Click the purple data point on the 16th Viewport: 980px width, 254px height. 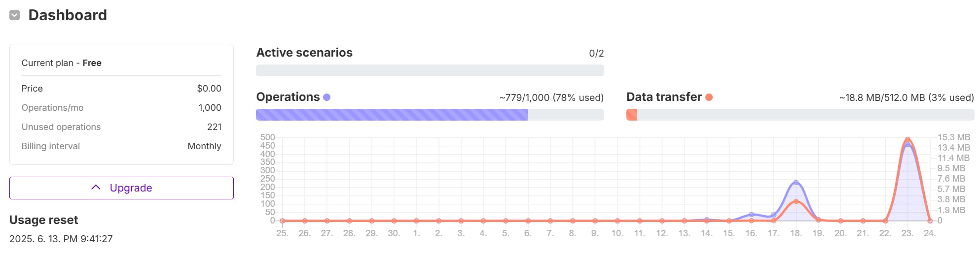click(x=751, y=215)
